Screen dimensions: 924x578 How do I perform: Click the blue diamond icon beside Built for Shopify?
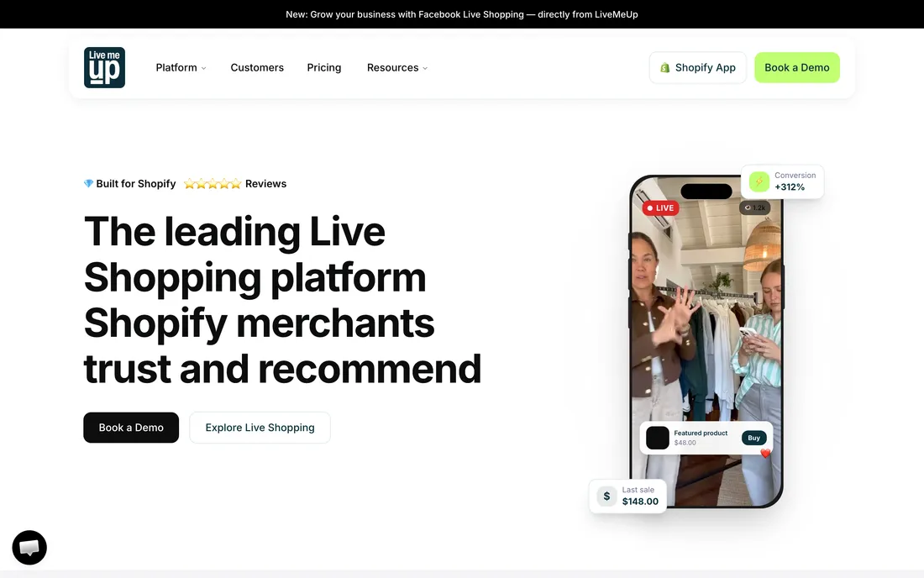(88, 183)
